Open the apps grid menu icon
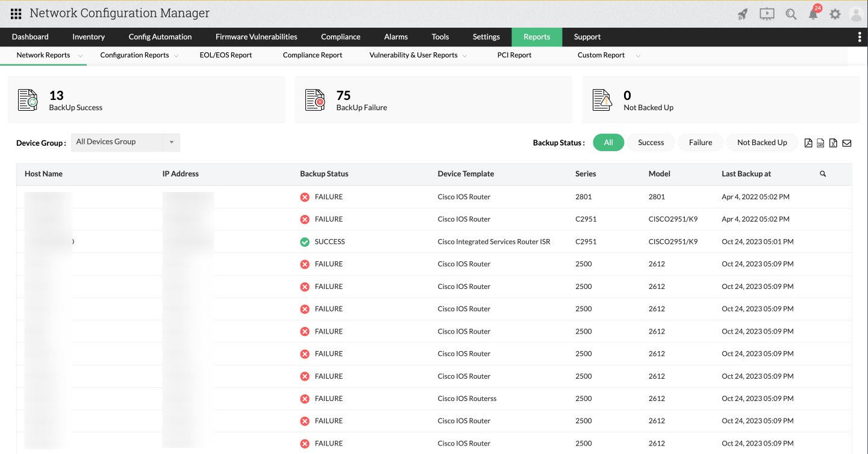 [x=16, y=14]
